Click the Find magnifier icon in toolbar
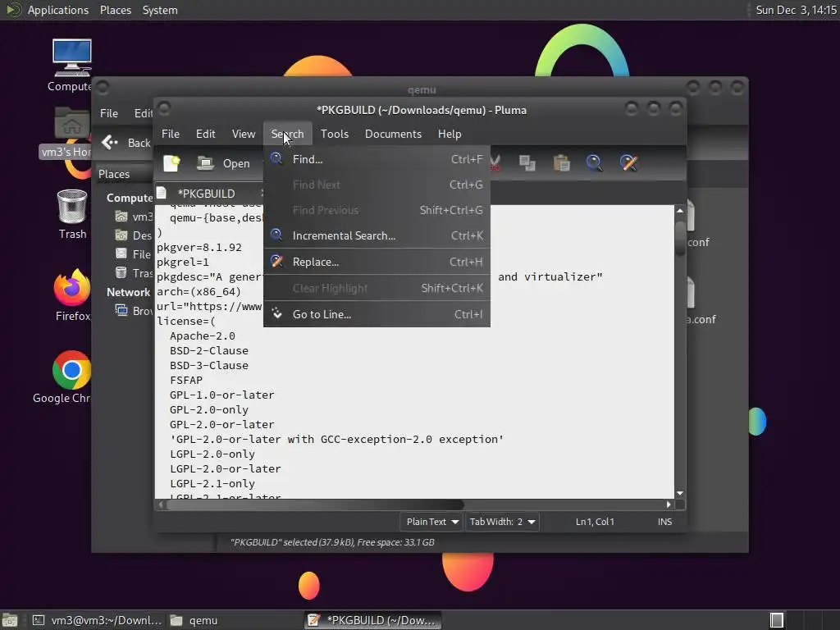 (x=594, y=163)
